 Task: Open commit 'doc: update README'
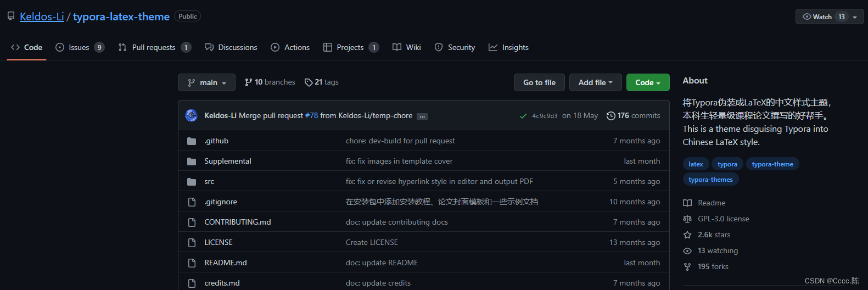382,263
